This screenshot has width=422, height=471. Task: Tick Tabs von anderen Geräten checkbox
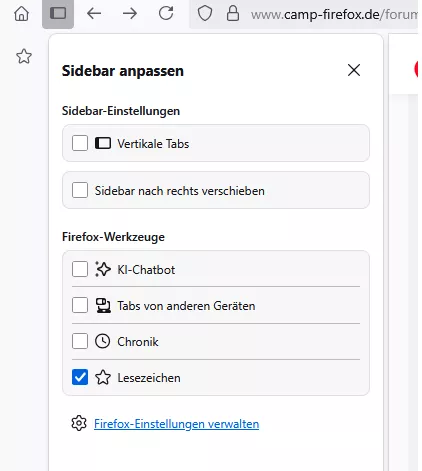tap(80, 305)
